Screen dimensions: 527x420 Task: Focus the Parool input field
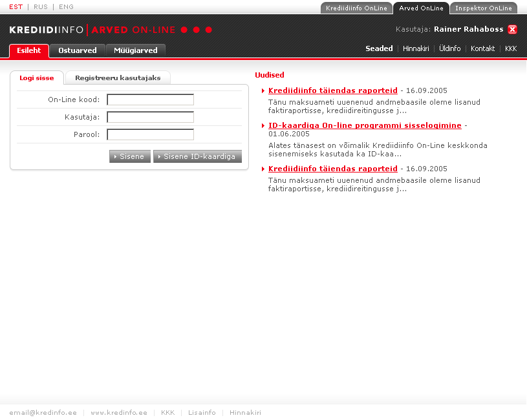150,134
